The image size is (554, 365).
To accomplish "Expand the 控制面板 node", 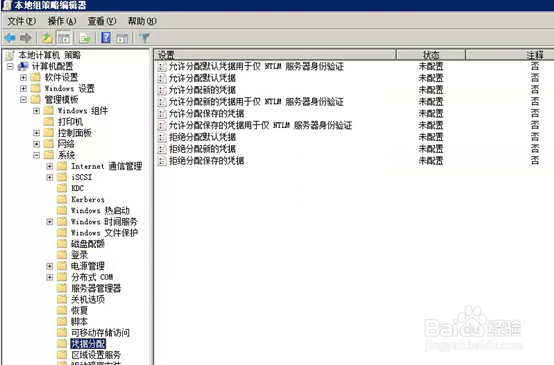I will pos(36,133).
